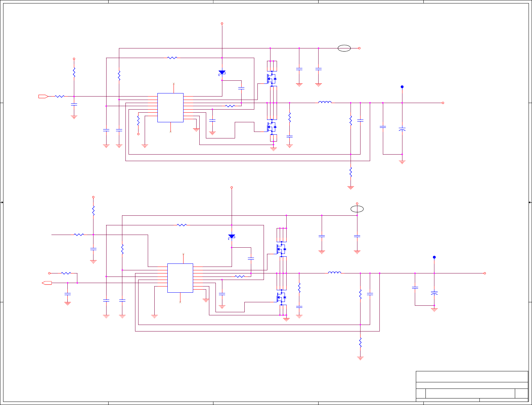Select the red output port arrow in lower circuit
This screenshot has height=405, width=532.
(47, 283)
